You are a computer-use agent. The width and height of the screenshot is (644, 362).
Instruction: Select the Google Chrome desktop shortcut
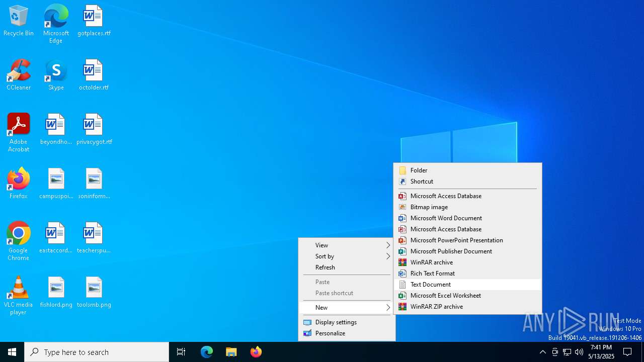(x=19, y=241)
